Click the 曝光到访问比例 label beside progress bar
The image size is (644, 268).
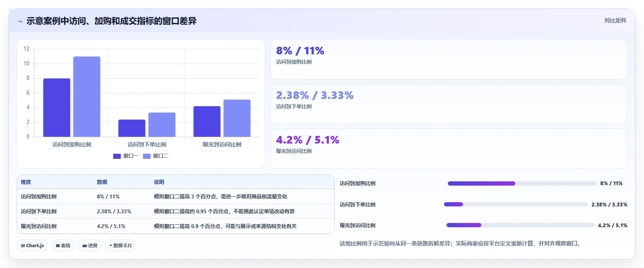[x=358, y=225]
